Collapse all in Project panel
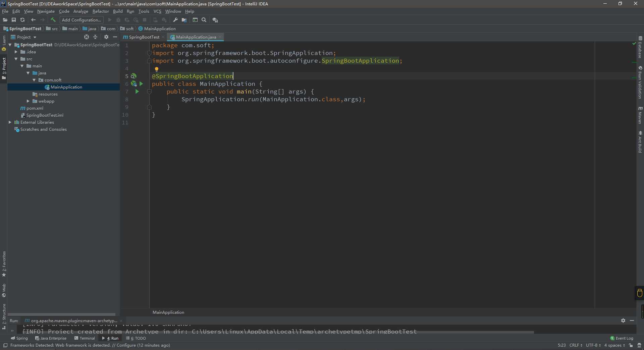The width and height of the screenshot is (644, 350). [95, 37]
